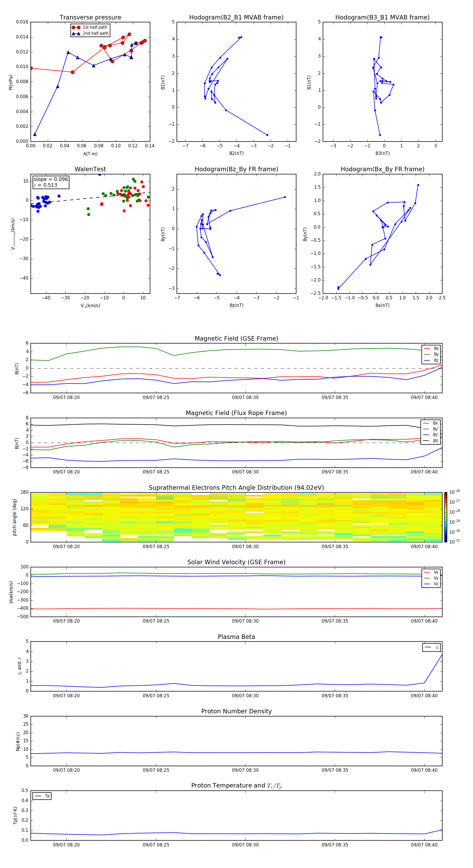Click the "Pt(nPa)" y-axis label

pos(11,82)
